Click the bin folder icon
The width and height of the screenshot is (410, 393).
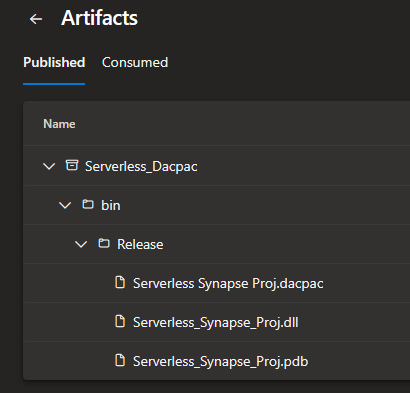(88, 204)
